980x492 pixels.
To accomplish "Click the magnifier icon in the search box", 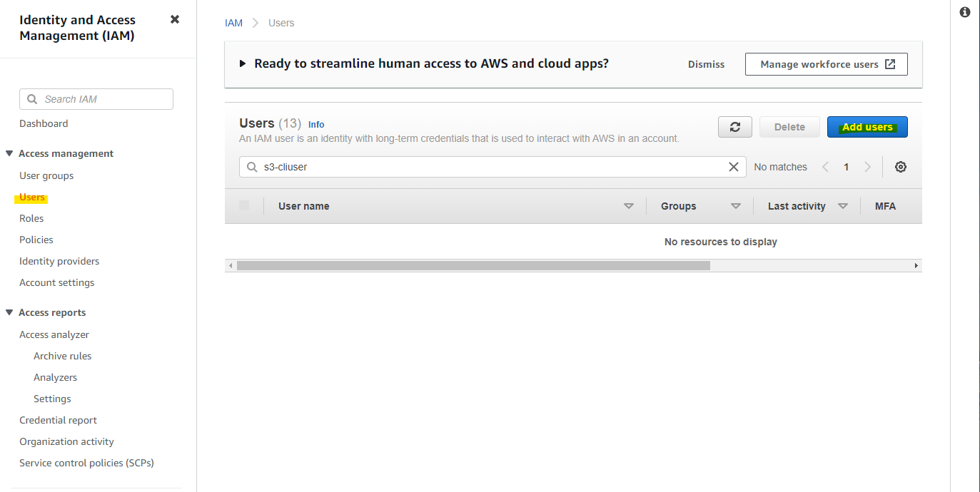I will pyautogui.click(x=252, y=166).
